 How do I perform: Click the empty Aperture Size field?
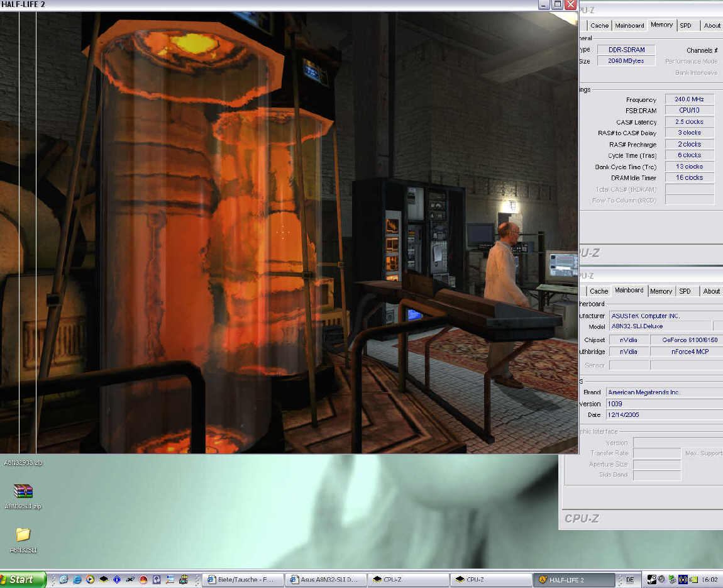pyautogui.click(x=656, y=464)
